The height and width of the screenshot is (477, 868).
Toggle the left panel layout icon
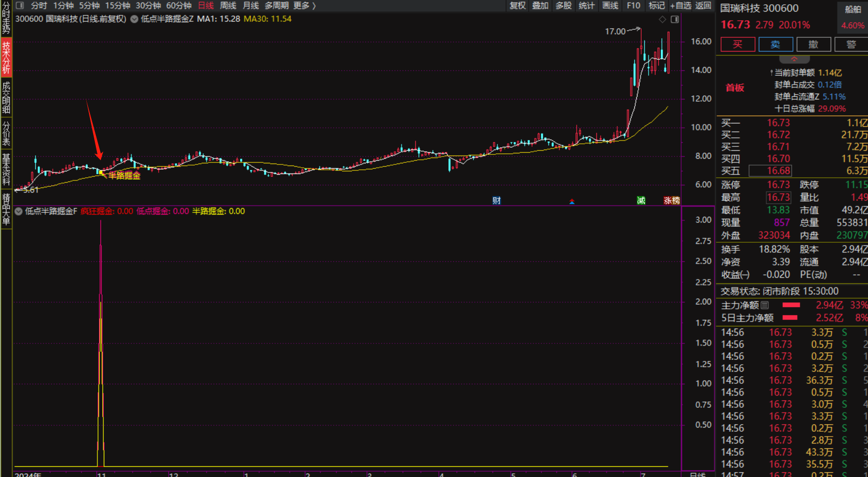(20, 5)
